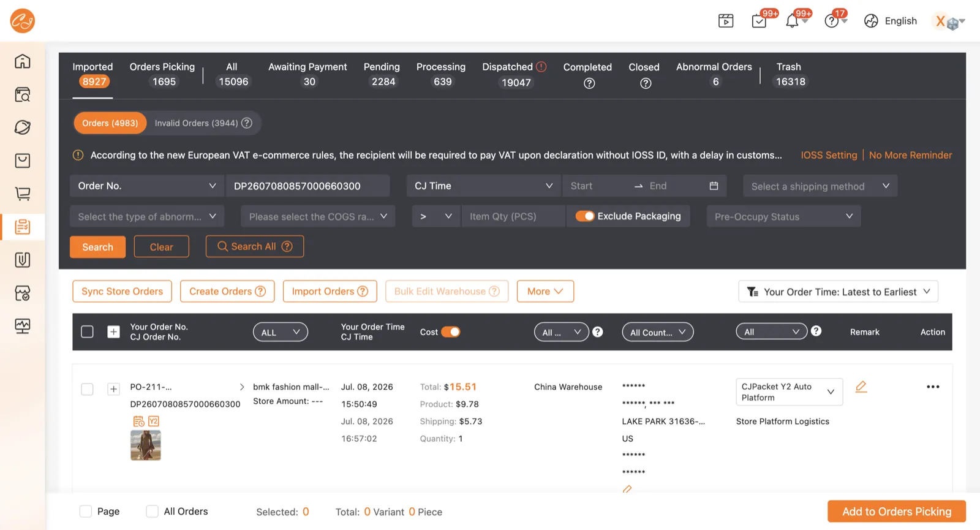Open the IOSS Setting link

coord(829,155)
